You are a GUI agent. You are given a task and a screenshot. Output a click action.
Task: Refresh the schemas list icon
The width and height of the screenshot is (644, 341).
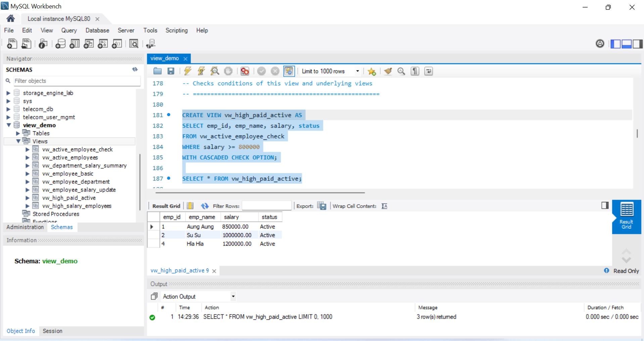pos(135,69)
